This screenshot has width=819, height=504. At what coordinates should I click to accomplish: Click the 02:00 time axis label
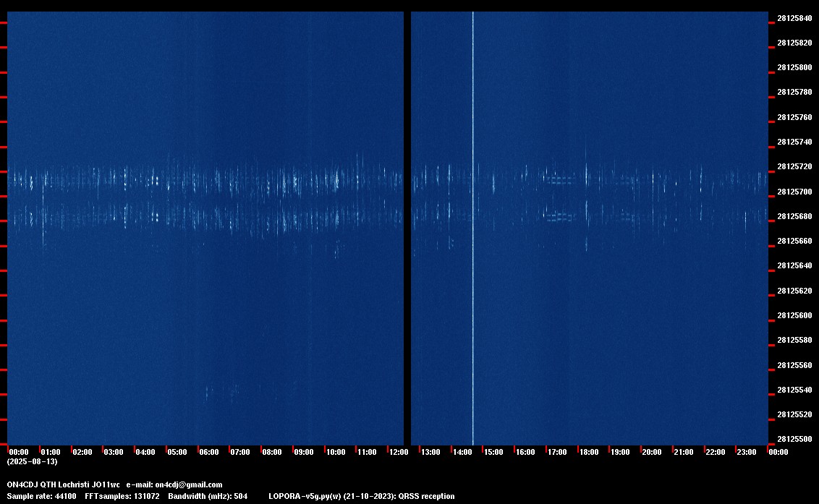coord(82,452)
